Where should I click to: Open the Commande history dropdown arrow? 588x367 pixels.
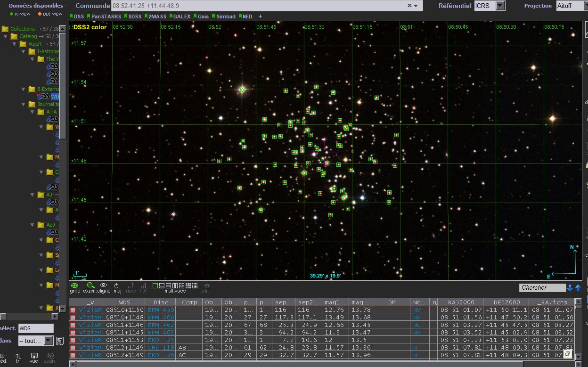point(416,6)
